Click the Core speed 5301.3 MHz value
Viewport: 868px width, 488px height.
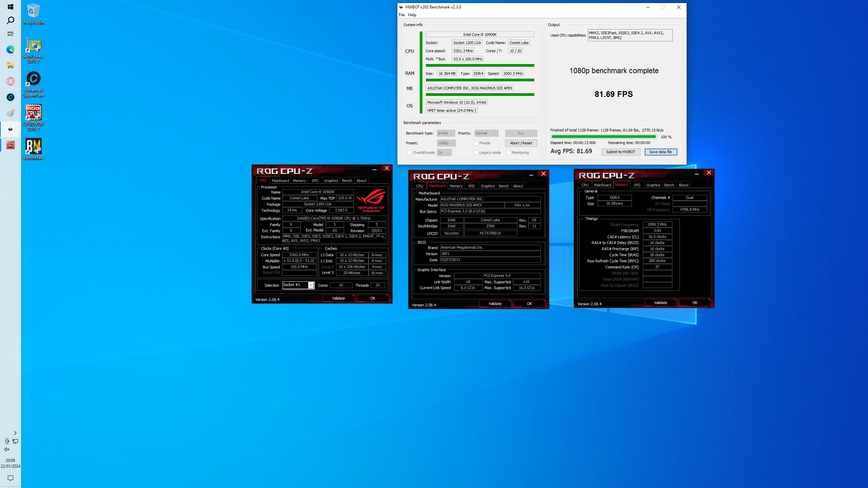click(x=463, y=51)
